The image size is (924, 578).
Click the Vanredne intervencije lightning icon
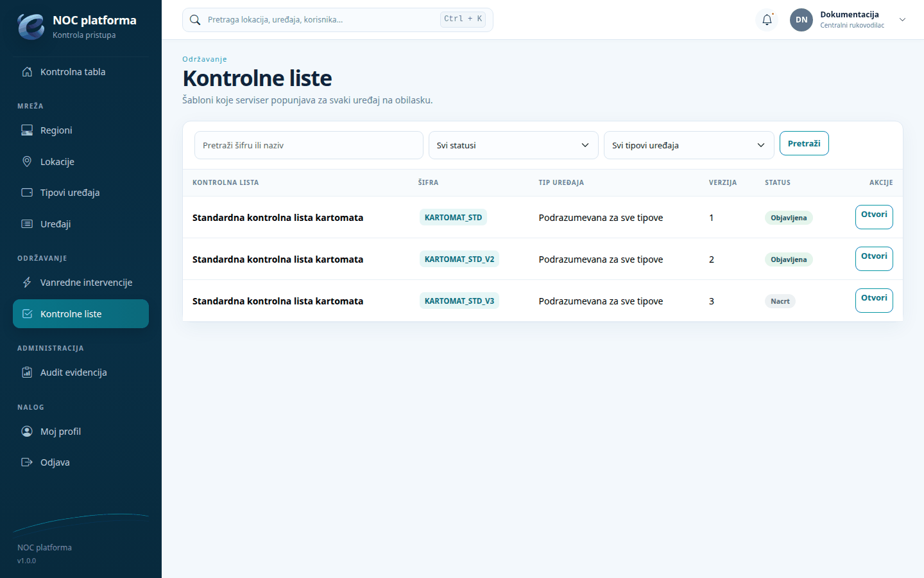(x=27, y=283)
